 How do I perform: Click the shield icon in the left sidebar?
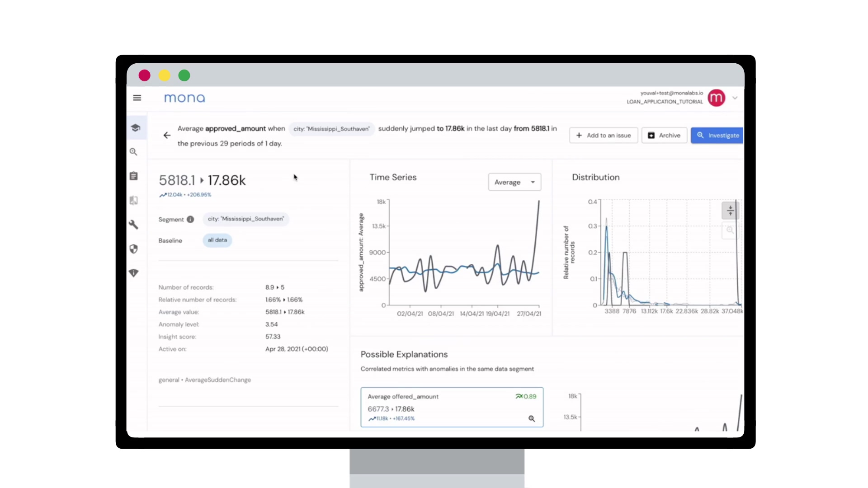click(134, 249)
